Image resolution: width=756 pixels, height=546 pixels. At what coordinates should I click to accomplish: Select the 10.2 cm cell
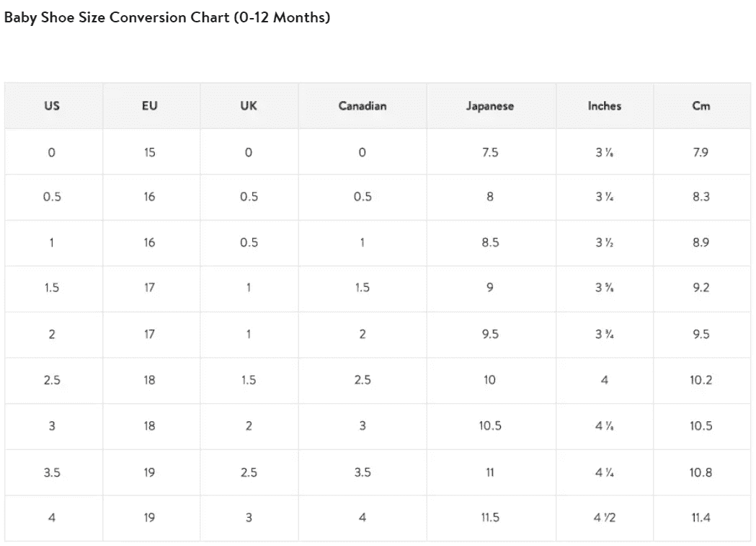point(701,380)
